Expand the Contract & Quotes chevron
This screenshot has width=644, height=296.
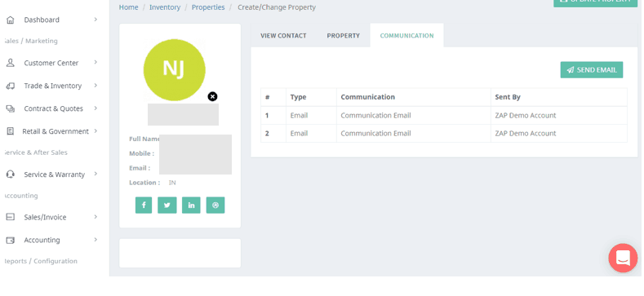click(95, 108)
